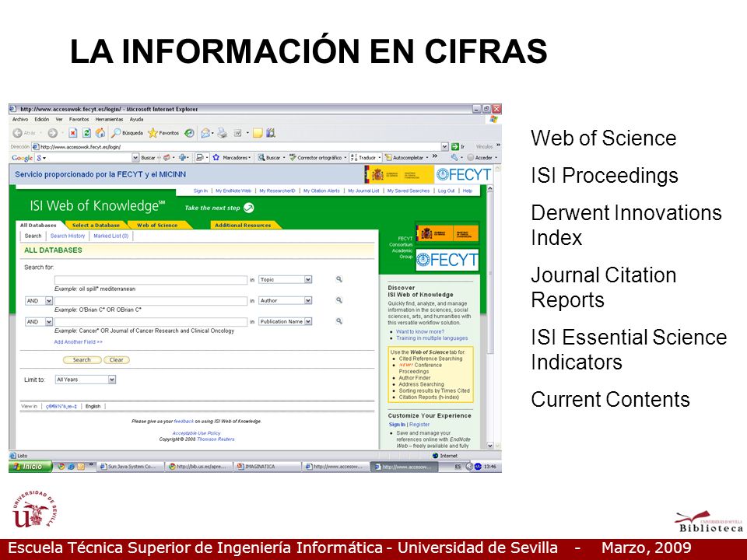Open the first AND operator dropdown
The image size is (747, 560).
click(x=48, y=301)
